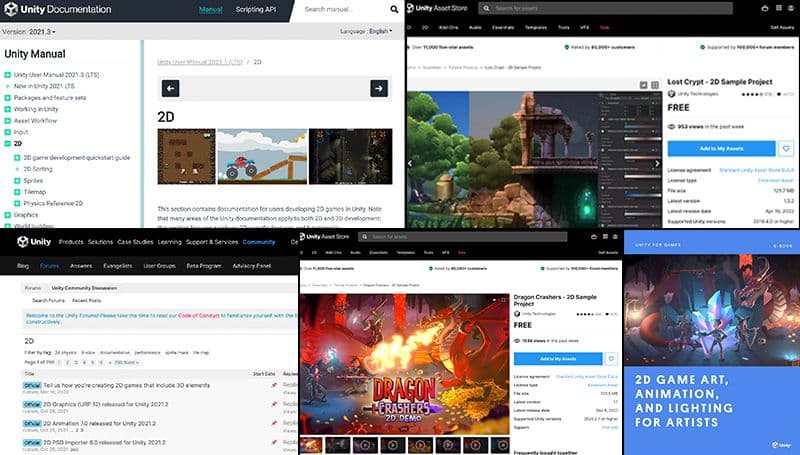Open the Version 2021.3 dropdown
Screen dimensions: 800x455
(29, 31)
